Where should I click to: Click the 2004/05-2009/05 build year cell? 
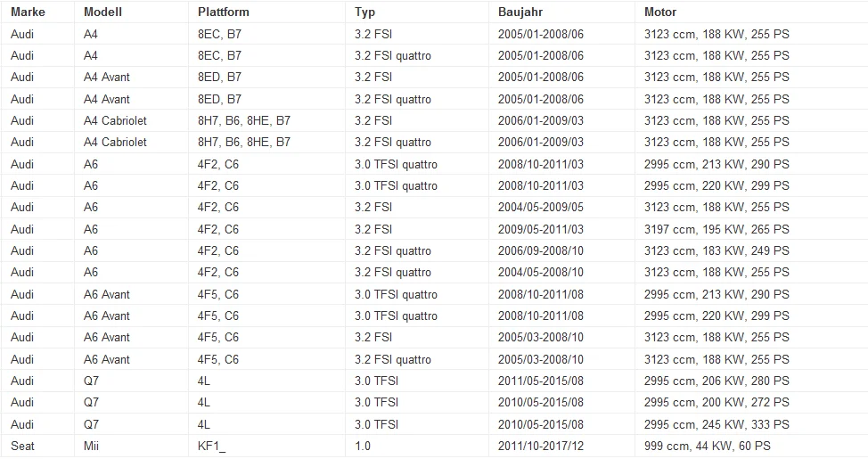pyautogui.click(x=540, y=207)
